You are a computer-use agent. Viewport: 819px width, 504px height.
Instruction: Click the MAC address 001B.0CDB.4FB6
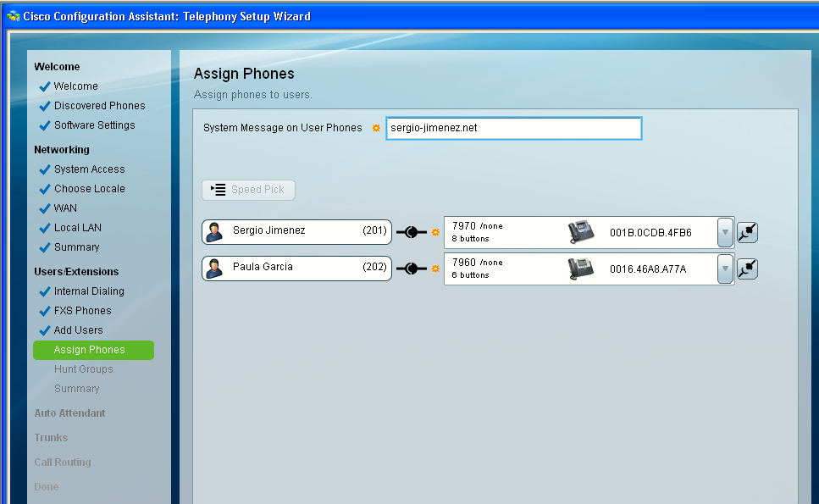point(650,232)
